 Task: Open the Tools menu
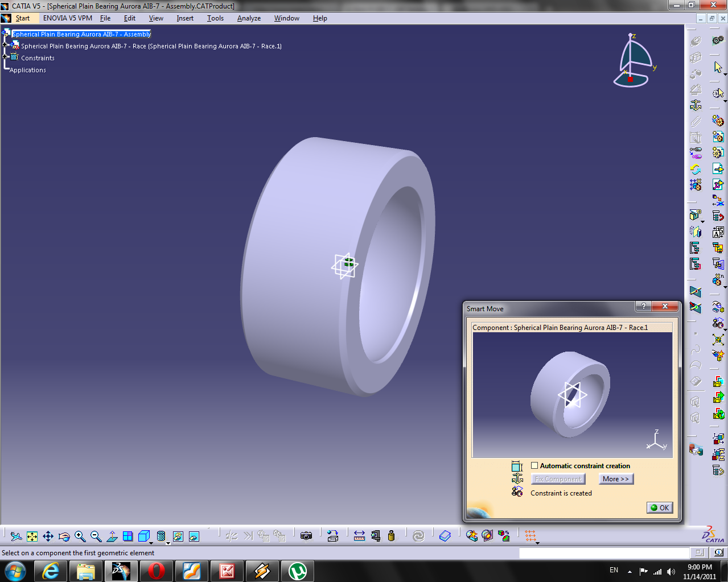215,18
